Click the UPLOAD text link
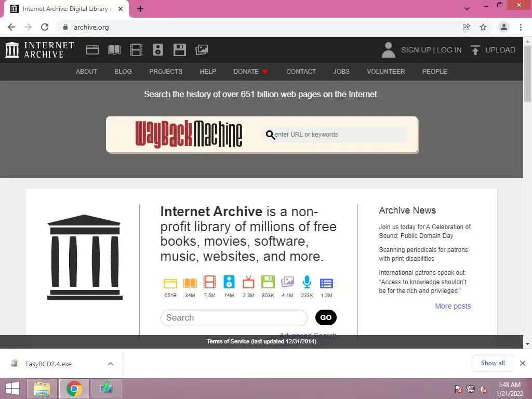The height and width of the screenshot is (399, 532). [500, 50]
